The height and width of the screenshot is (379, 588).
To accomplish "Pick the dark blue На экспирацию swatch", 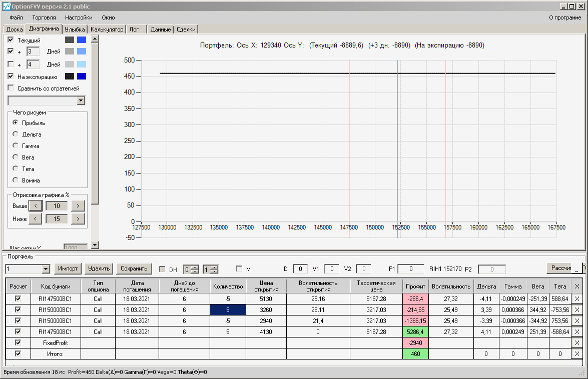I will [82, 76].
